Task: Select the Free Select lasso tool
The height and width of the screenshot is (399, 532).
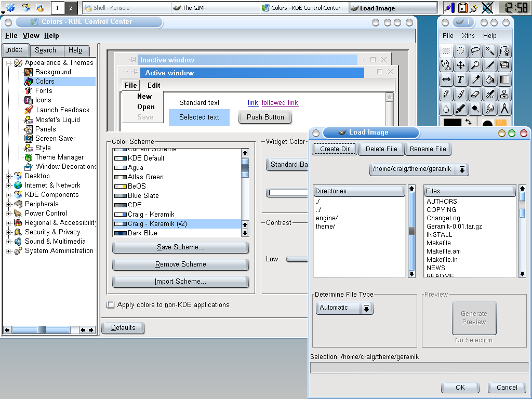Action: [475, 51]
